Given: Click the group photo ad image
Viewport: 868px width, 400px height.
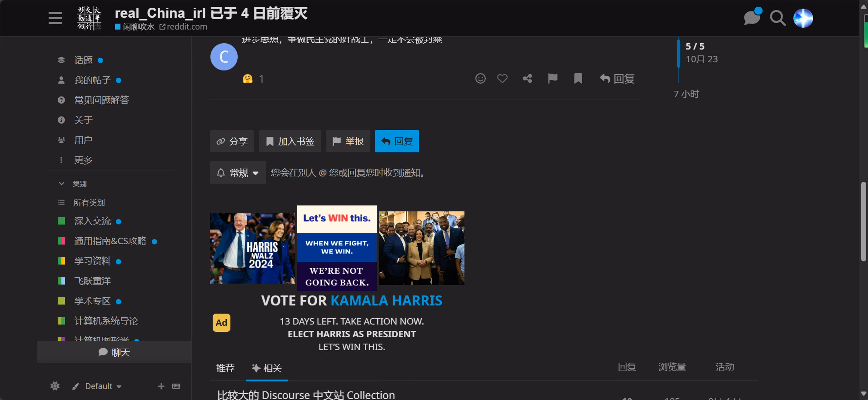Looking at the screenshot, I should (x=422, y=248).
